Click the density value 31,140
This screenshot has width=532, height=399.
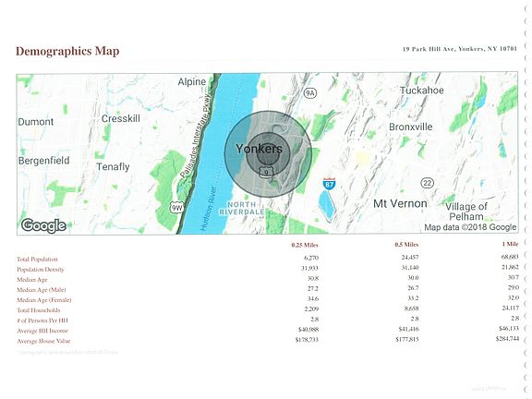pyautogui.click(x=410, y=267)
